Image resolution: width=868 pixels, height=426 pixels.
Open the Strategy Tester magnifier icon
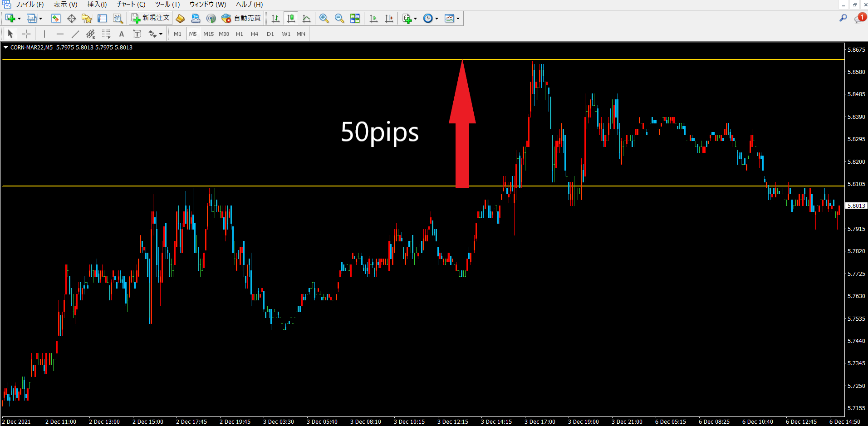click(118, 18)
